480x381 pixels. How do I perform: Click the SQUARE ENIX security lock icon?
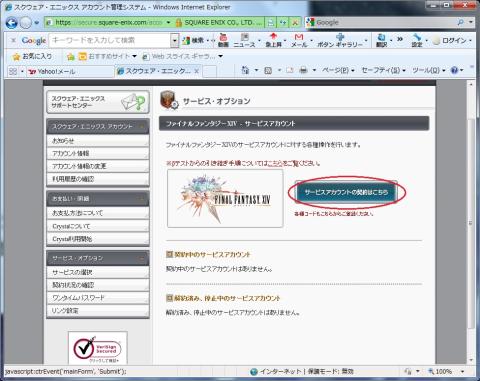coord(179,23)
